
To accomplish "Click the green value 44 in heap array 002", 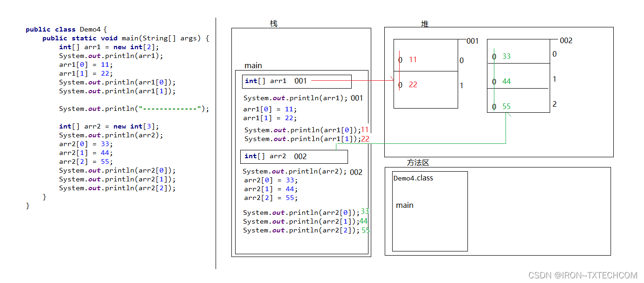I will point(506,82).
